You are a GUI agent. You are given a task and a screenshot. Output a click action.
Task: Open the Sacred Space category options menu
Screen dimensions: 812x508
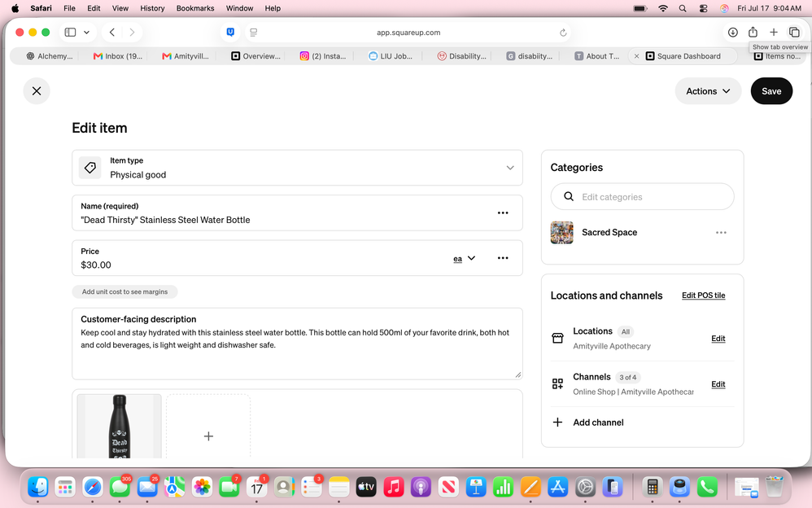point(721,233)
